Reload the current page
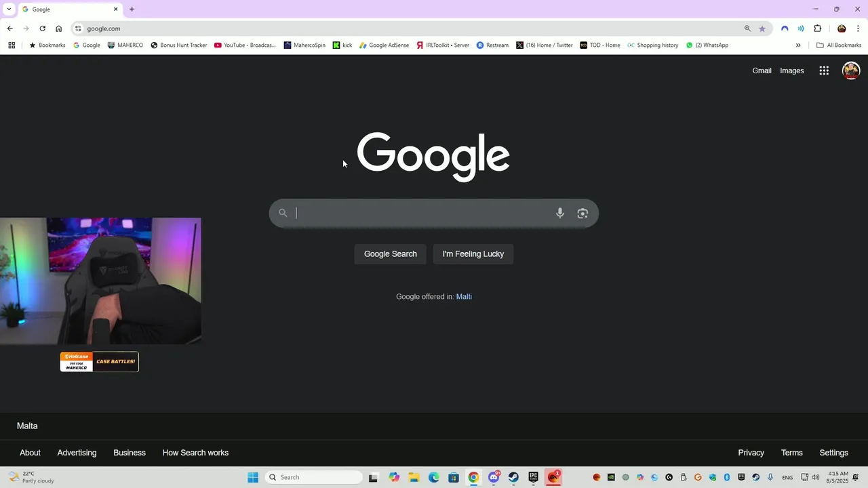 click(42, 28)
